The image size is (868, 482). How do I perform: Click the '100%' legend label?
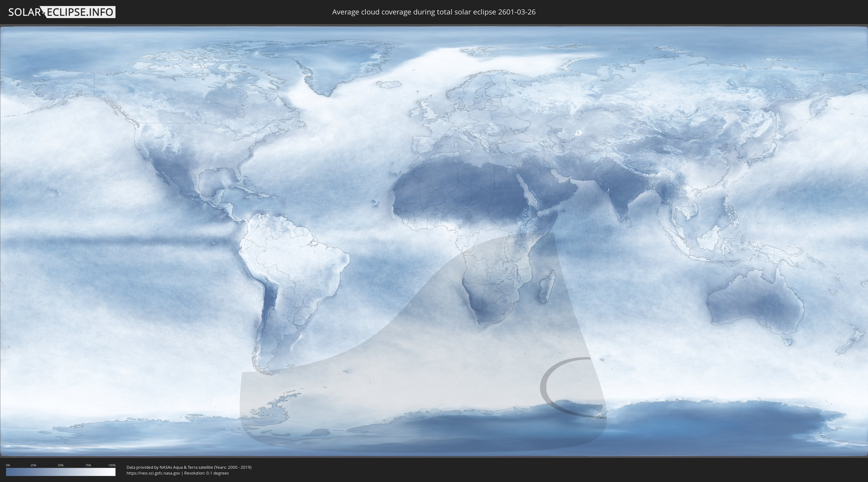pos(112,465)
